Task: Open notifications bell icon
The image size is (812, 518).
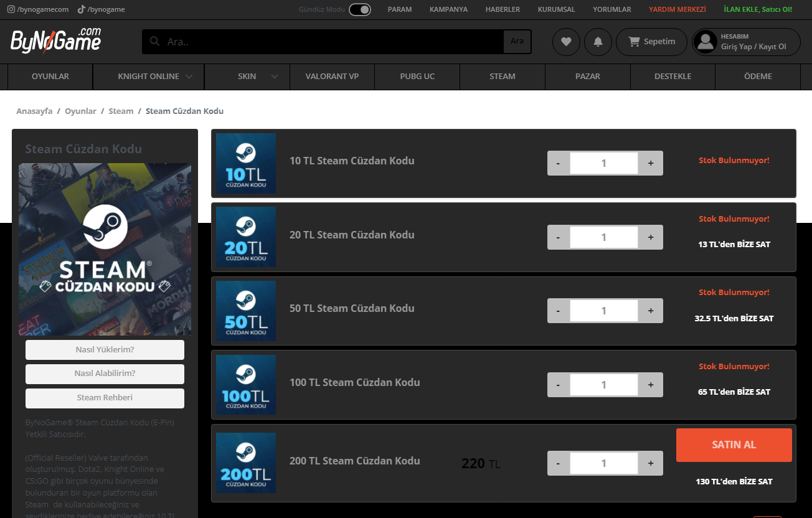Action: tap(598, 42)
